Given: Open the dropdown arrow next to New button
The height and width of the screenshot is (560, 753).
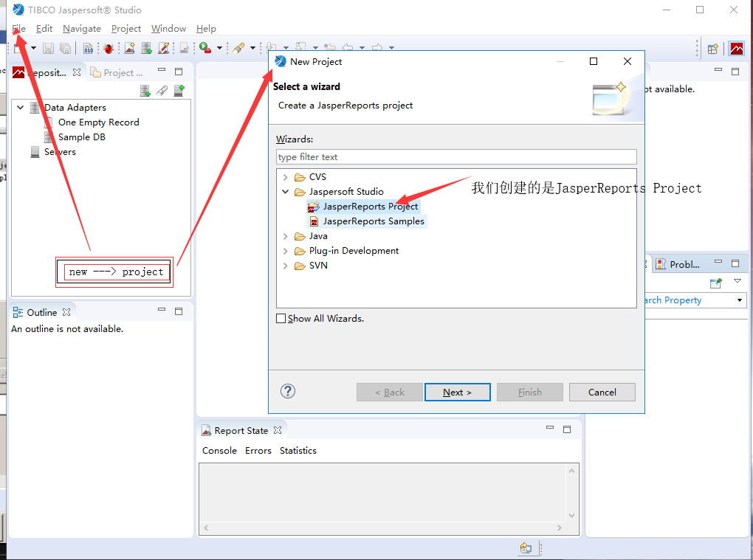Looking at the screenshot, I should click(34, 48).
